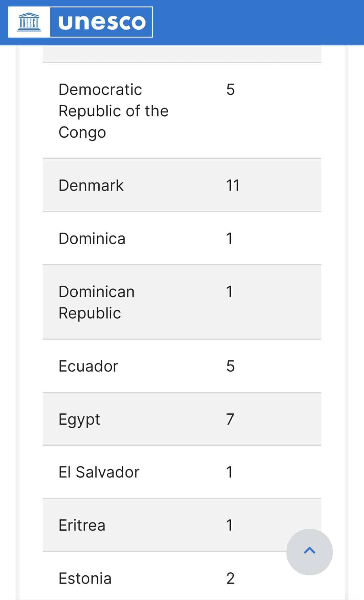Click the value 1 beside Dominica
This screenshot has height=600, width=364.
pyautogui.click(x=229, y=239)
